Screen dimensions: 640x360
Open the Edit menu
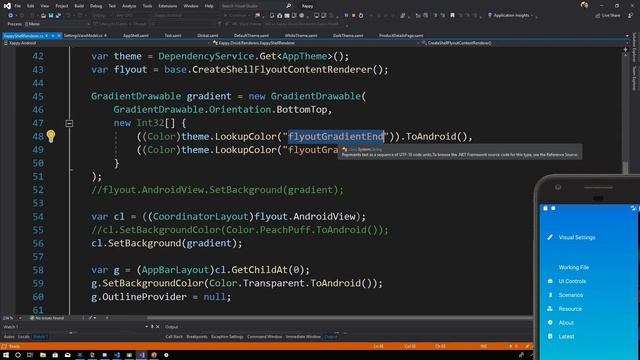(x=31, y=6)
